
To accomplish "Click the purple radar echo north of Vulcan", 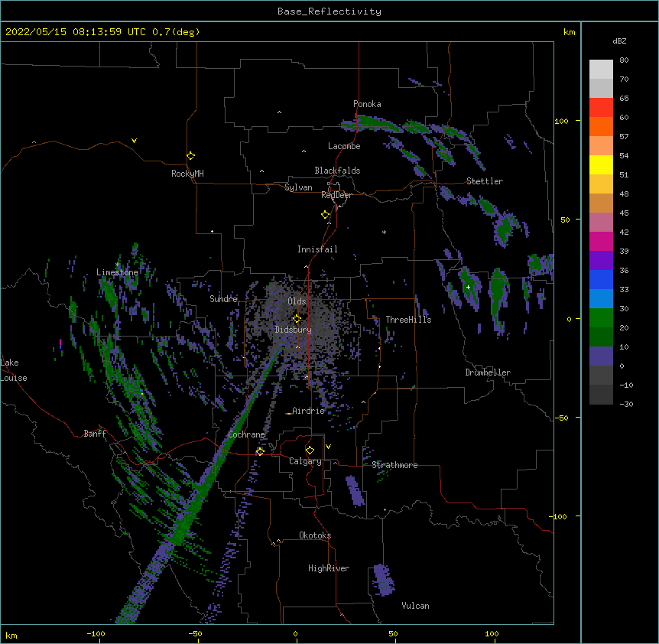I will 383,580.
